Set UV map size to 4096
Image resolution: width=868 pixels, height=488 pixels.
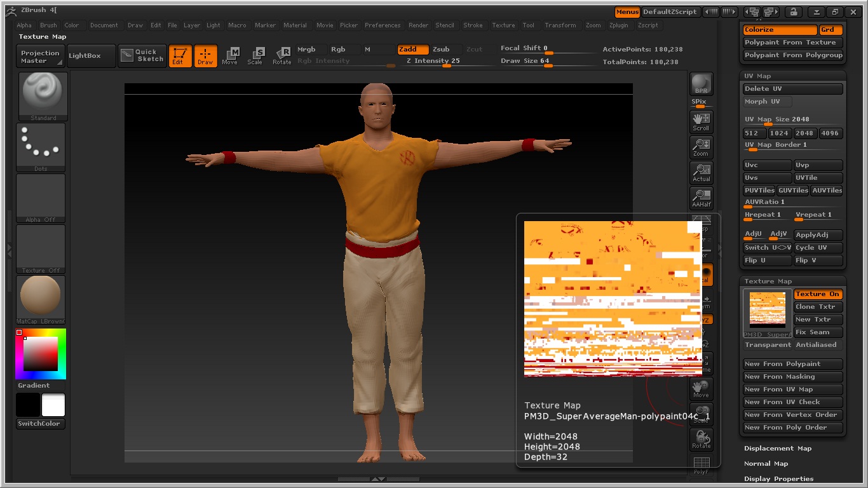[830, 133]
